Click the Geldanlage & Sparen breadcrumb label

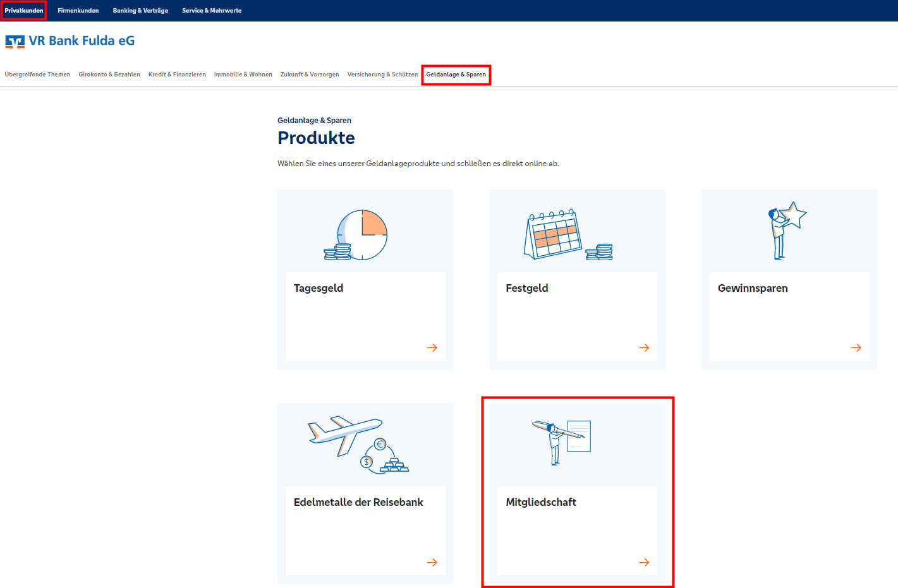click(314, 121)
